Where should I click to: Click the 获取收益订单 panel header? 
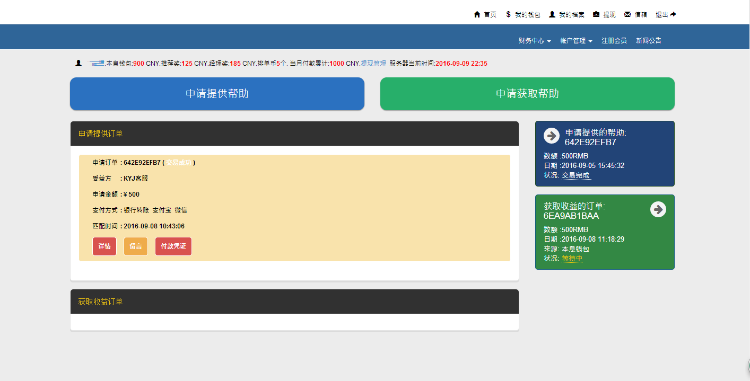(x=295, y=302)
